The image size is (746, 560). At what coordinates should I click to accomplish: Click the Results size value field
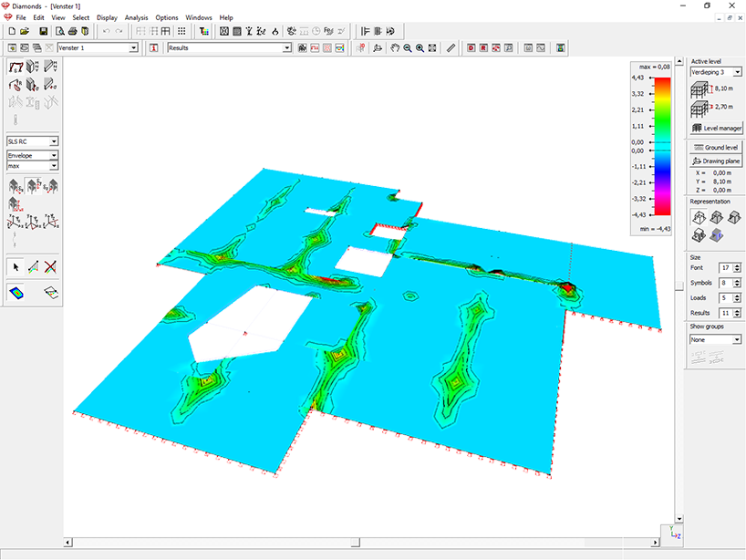point(725,313)
